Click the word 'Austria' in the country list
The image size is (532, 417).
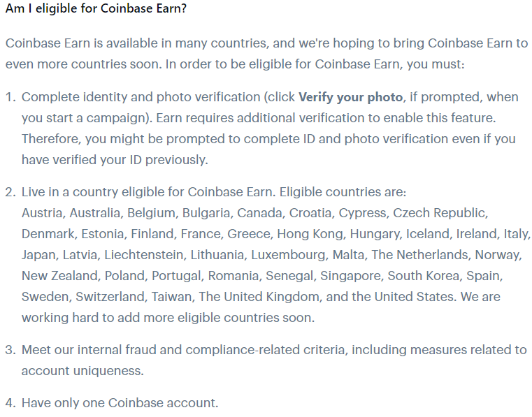(41, 212)
